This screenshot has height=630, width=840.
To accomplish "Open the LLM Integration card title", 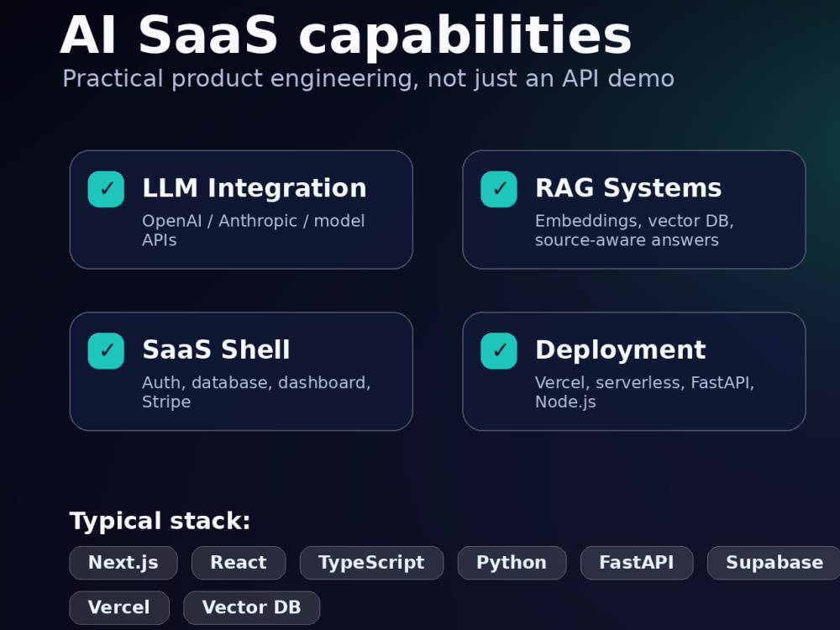I will (x=255, y=188).
